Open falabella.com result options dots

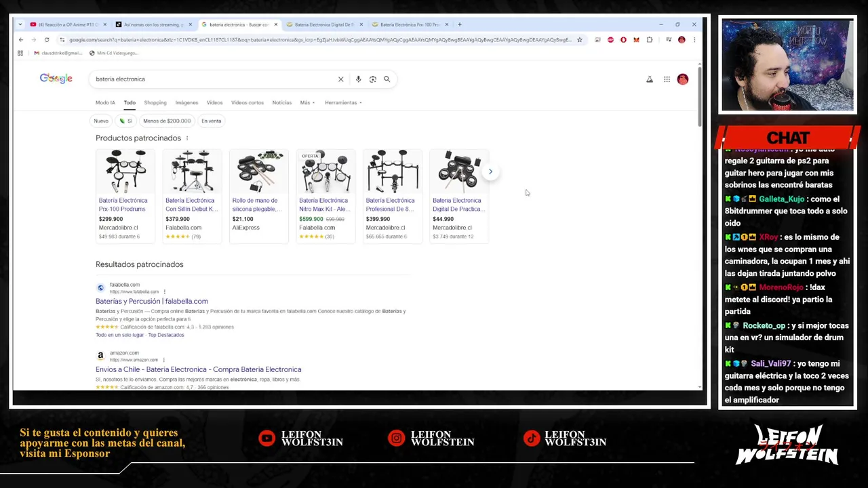click(164, 291)
